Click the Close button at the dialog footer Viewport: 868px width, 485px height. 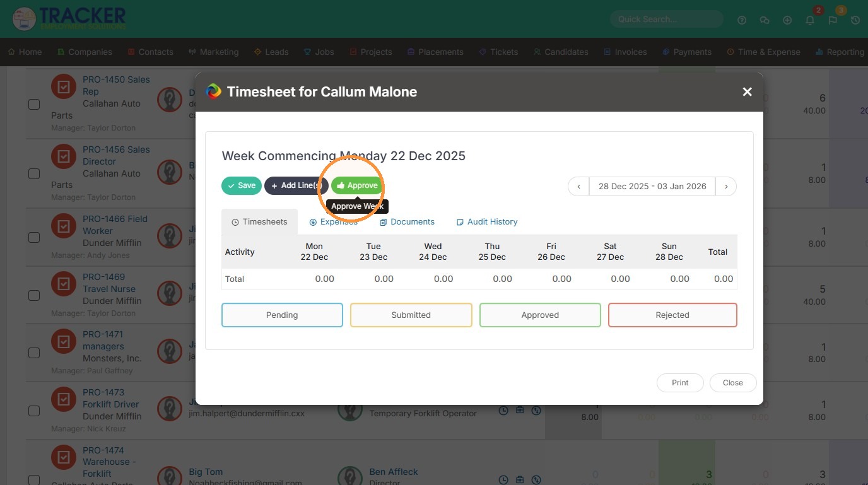(733, 383)
